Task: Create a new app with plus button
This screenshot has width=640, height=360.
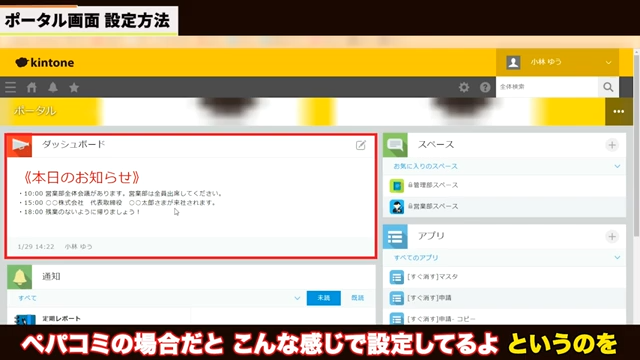Action: [612, 236]
